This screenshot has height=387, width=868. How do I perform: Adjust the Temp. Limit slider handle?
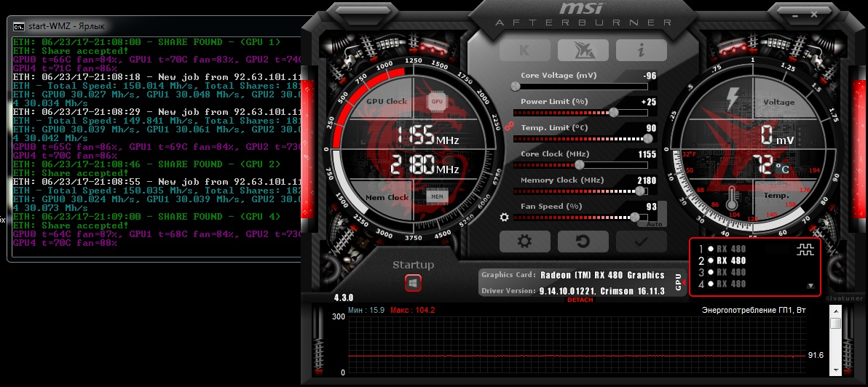click(647, 139)
